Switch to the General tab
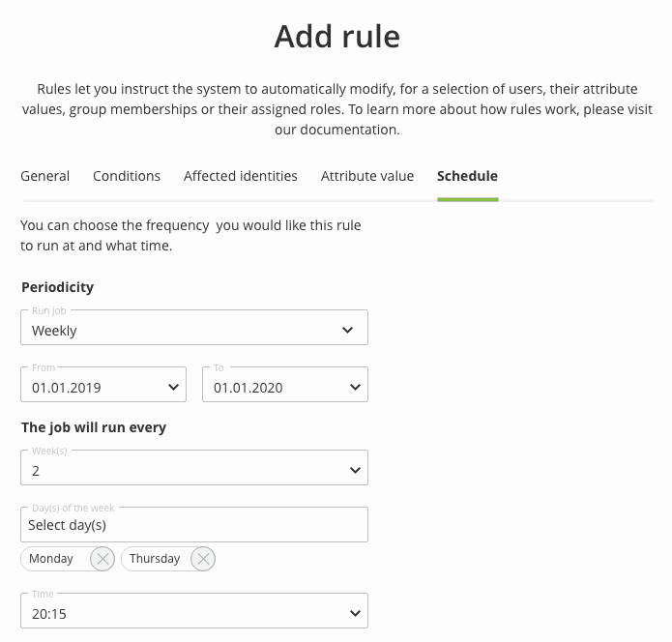This screenshot has width=672, height=642. tap(45, 176)
